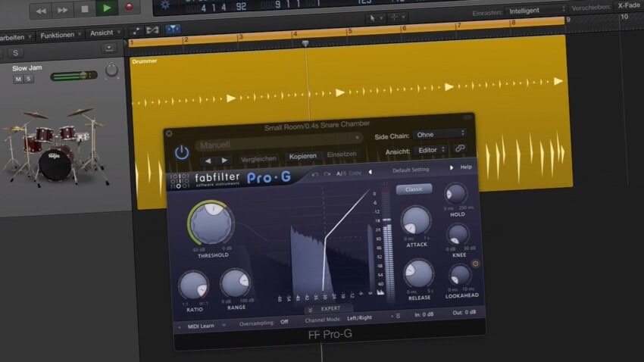Toggle the plugin power bypass button

coord(182,153)
